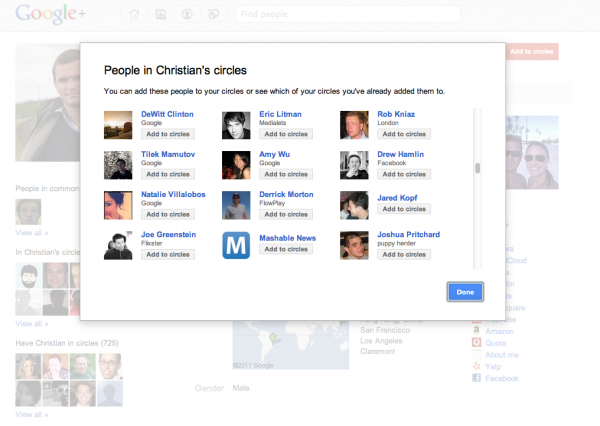Click the Quora icon in links list
Viewport: 600px width, 426px height.
coord(476,343)
